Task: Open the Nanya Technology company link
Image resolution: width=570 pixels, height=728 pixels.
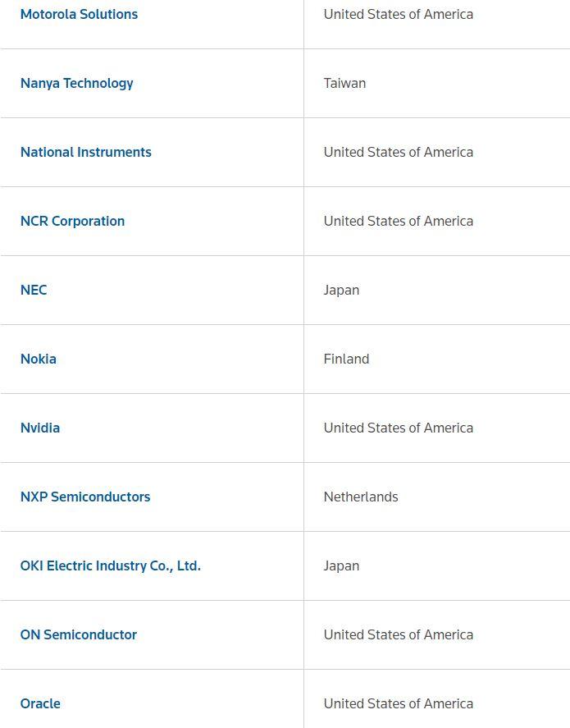Action: coord(76,83)
